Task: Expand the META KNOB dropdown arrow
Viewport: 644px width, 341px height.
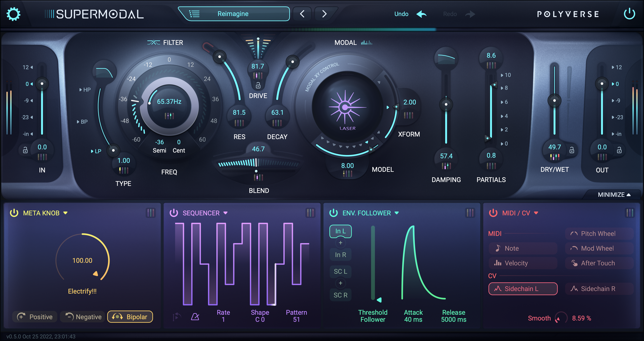Action: (65, 213)
